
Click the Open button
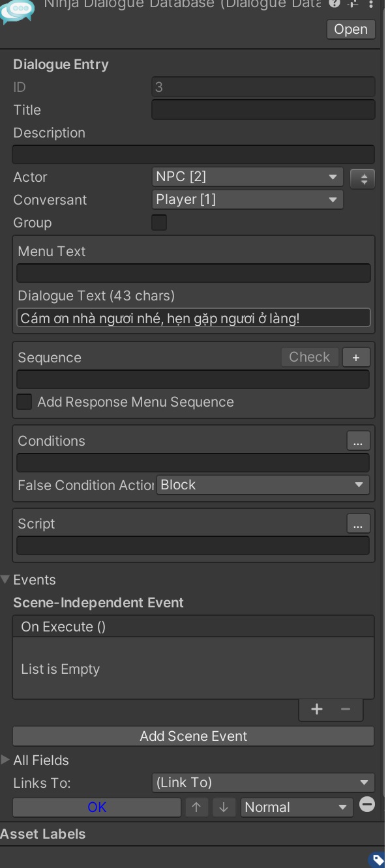pyautogui.click(x=351, y=29)
